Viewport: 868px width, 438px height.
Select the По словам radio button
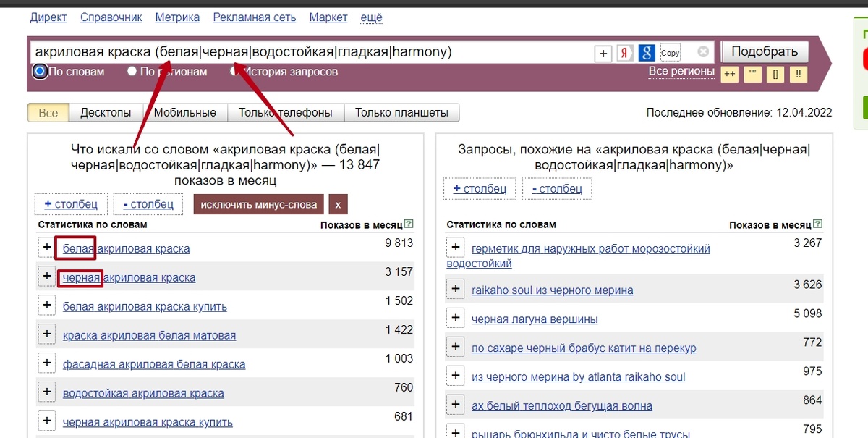click(40, 71)
